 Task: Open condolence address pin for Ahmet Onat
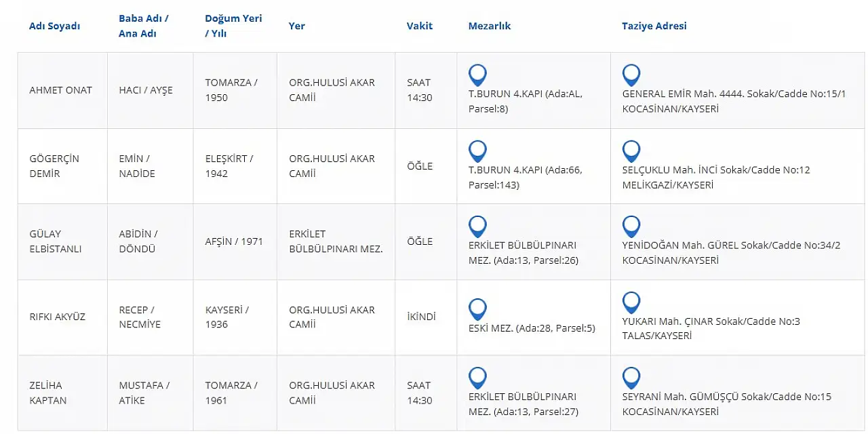tap(631, 75)
